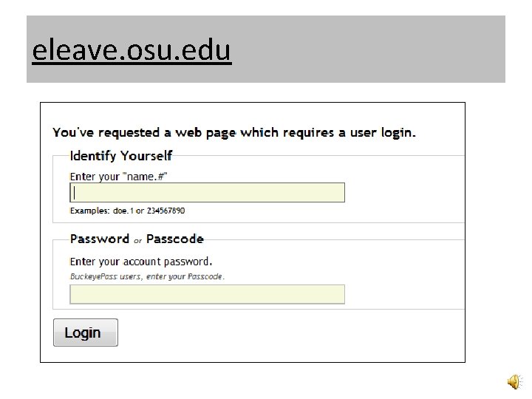This screenshot has height=399, width=532.
Task: Select the "Identify Yourself" section title
Action: [x=121, y=156]
